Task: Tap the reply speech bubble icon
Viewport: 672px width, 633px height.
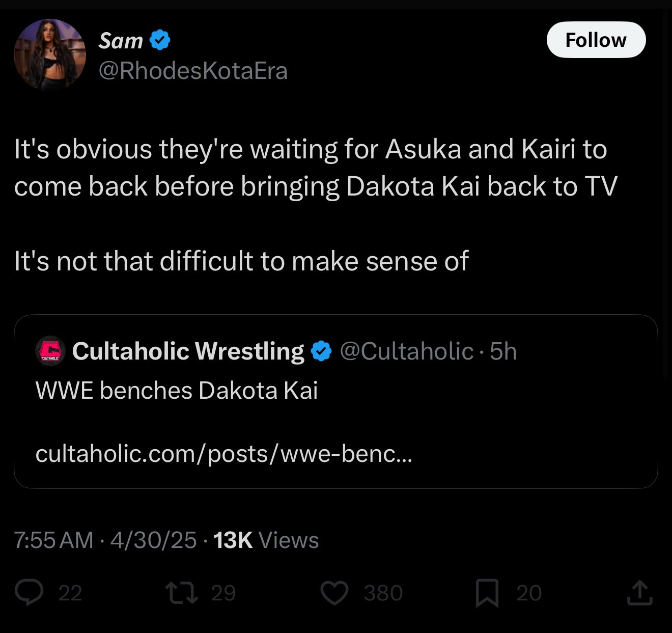Action: [29, 593]
